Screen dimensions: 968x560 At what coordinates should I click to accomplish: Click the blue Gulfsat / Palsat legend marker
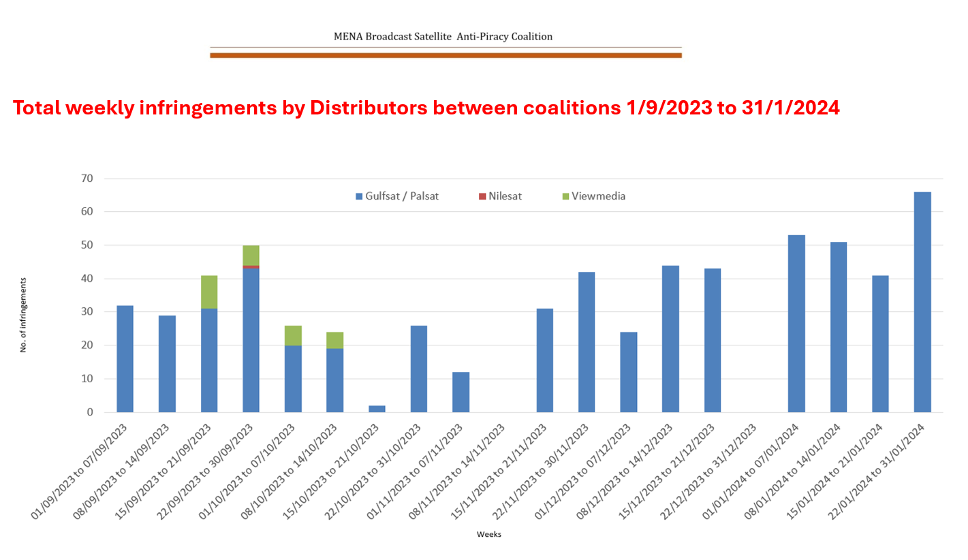coord(360,196)
